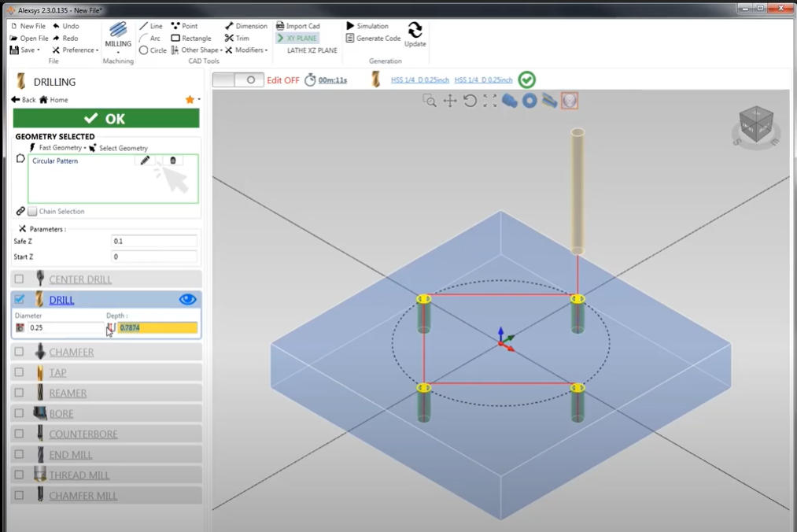This screenshot has width=797, height=532.
Task: Open the Preference dropdown
Action: point(76,50)
